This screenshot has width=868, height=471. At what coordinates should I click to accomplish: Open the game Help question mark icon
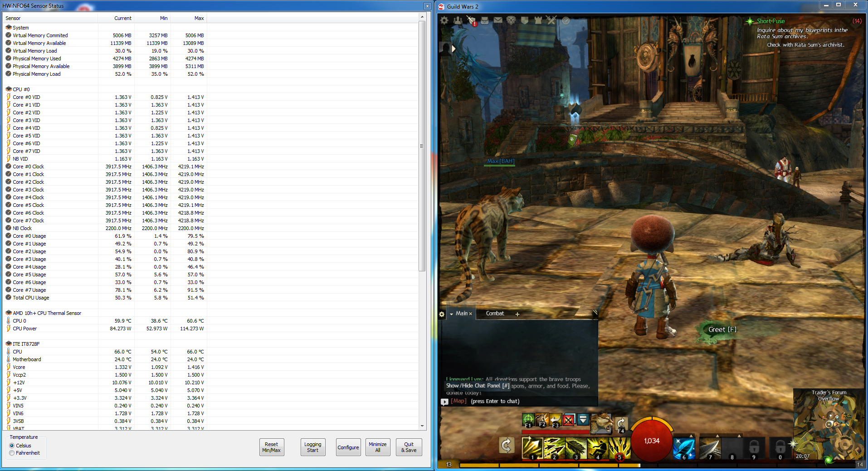point(566,20)
